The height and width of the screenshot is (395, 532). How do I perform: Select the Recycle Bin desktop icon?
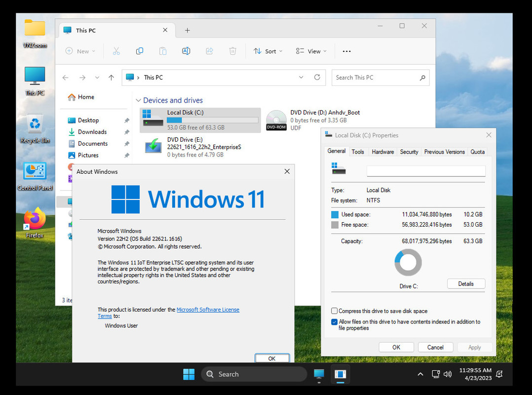35,128
